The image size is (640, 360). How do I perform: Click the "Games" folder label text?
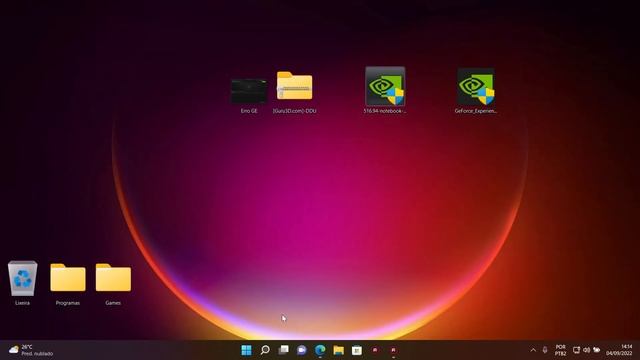[113, 303]
